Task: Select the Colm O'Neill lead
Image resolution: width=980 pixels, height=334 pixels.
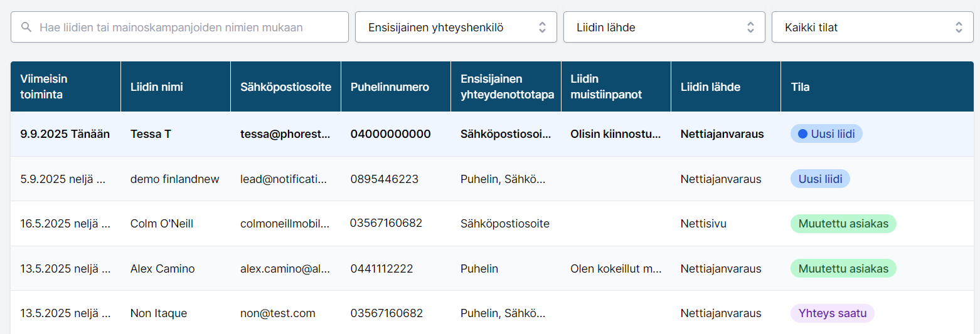Action: (x=161, y=224)
